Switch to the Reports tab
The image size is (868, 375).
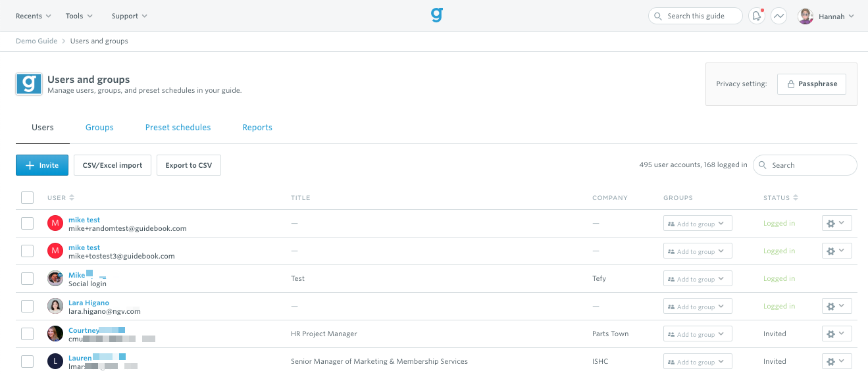(257, 128)
